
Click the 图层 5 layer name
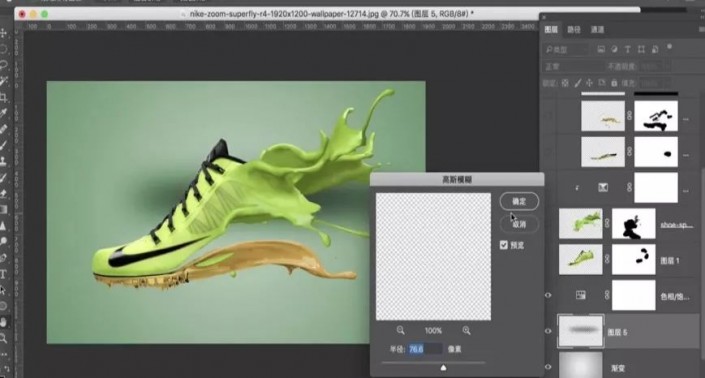(617, 332)
